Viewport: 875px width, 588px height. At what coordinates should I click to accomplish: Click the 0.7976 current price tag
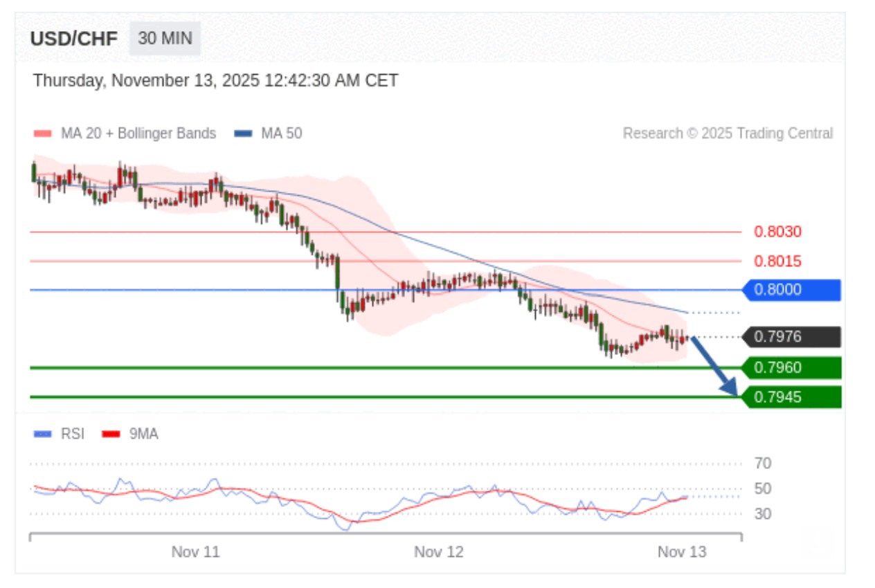point(791,337)
